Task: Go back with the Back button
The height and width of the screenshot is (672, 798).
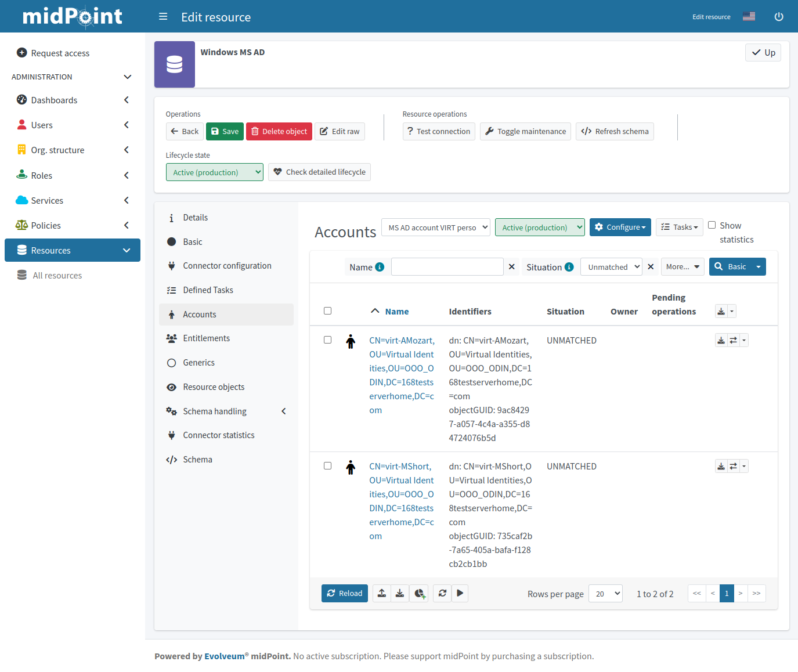Action: [x=185, y=132]
